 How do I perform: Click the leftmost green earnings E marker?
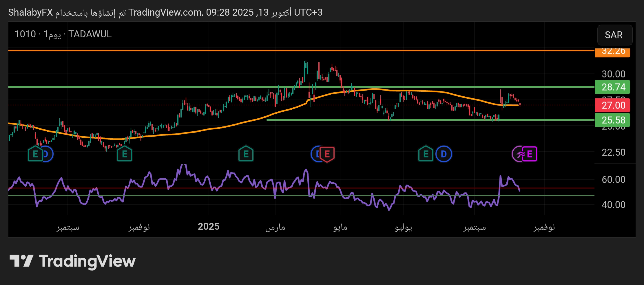coord(35,154)
